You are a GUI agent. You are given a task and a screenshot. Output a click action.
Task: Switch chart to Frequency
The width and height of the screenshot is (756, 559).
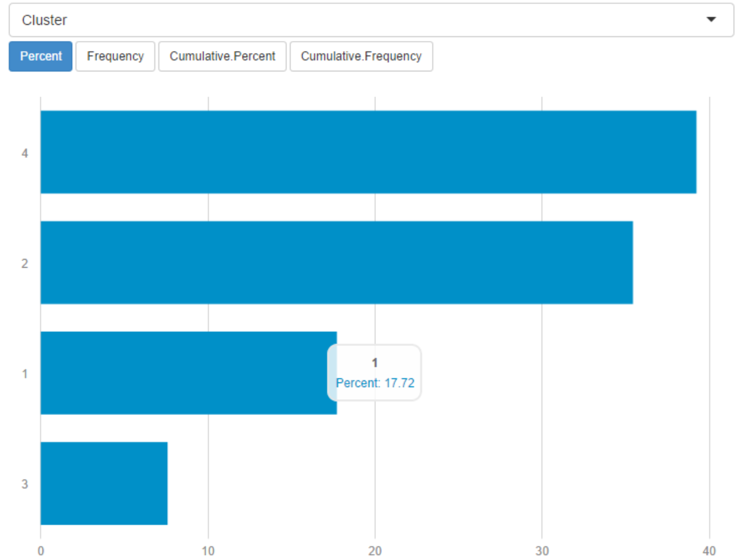115,57
